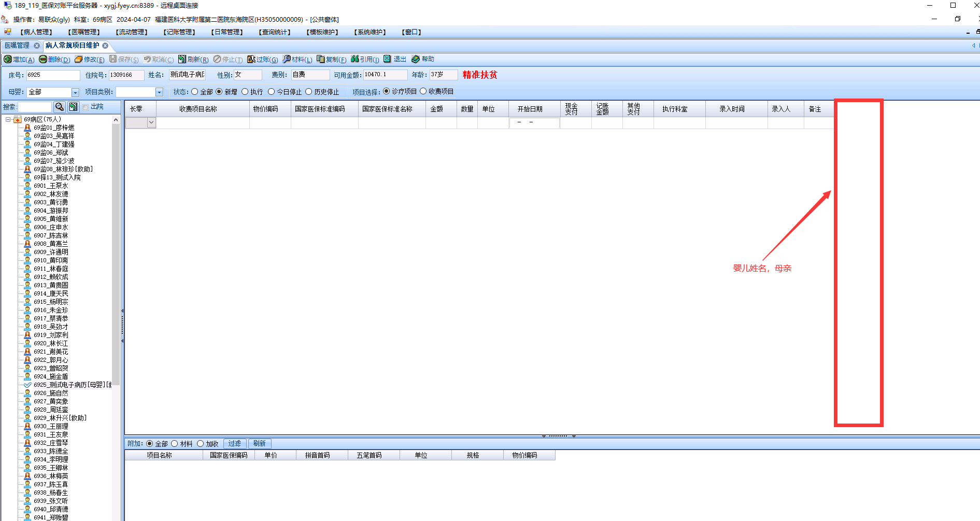Image resolution: width=980 pixels, height=521 pixels.
Task: Click the checkmark icon for 6925_测试电子病历
Action: 27,385
